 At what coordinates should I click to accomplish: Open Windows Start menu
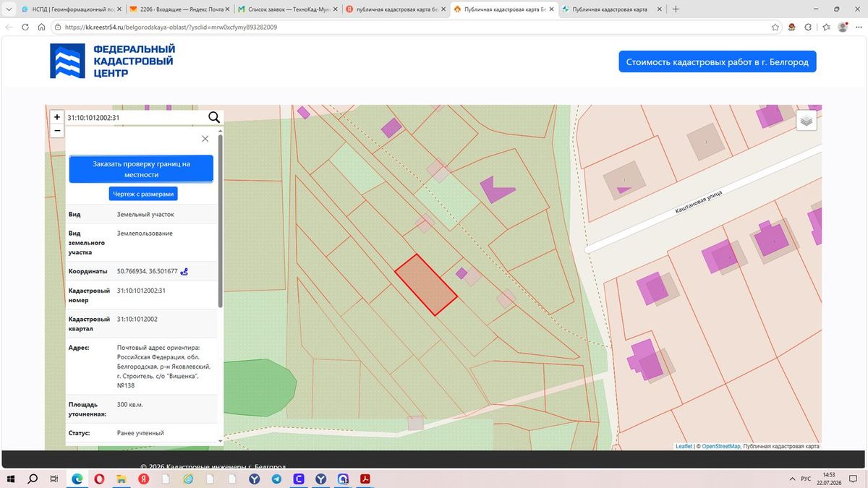click(x=11, y=479)
